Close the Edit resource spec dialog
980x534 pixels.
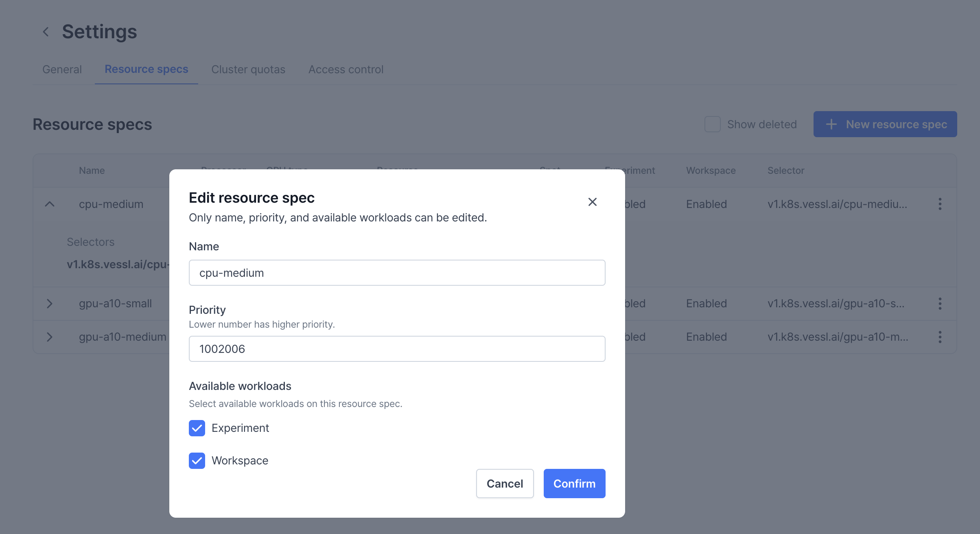(x=592, y=202)
